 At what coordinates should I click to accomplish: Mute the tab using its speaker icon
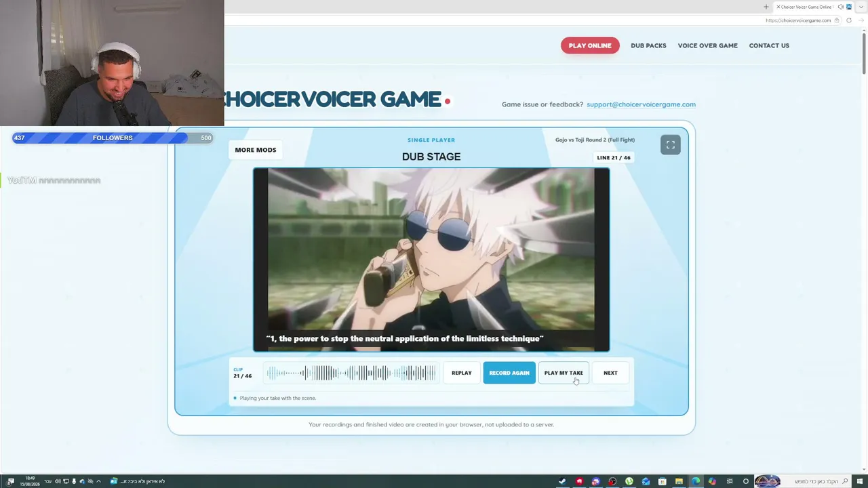840,7
